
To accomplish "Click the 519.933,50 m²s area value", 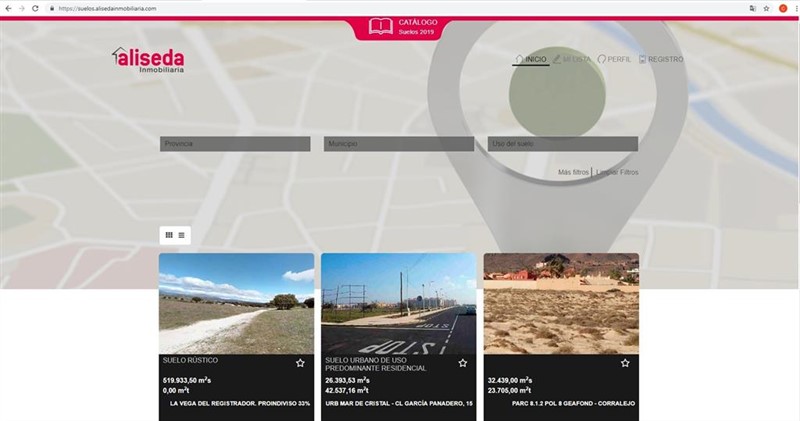I will point(187,380).
